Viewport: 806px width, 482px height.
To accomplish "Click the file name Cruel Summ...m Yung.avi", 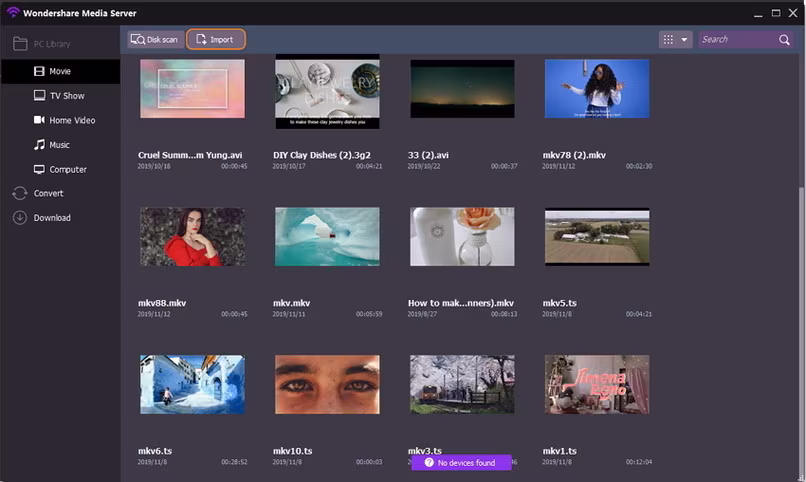I will point(190,155).
